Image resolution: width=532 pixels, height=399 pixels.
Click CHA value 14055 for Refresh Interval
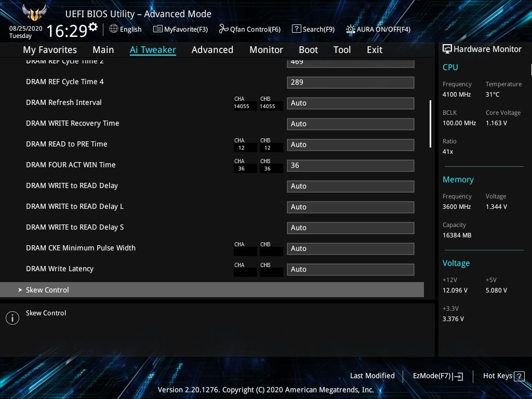(x=242, y=106)
